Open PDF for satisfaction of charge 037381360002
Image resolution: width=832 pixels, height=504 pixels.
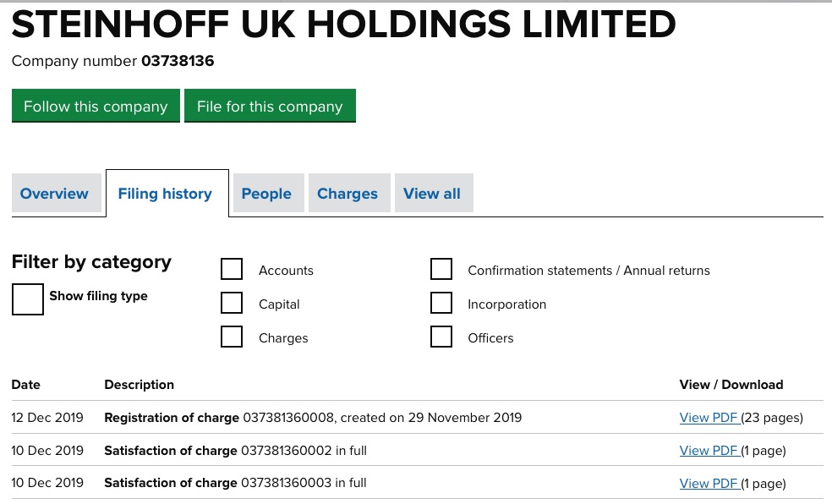[x=708, y=450]
